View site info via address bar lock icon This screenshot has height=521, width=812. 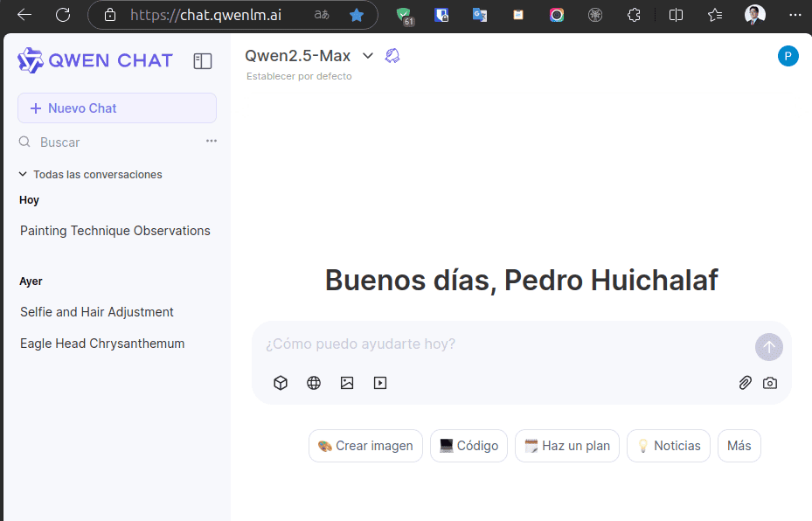tap(110, 15)
